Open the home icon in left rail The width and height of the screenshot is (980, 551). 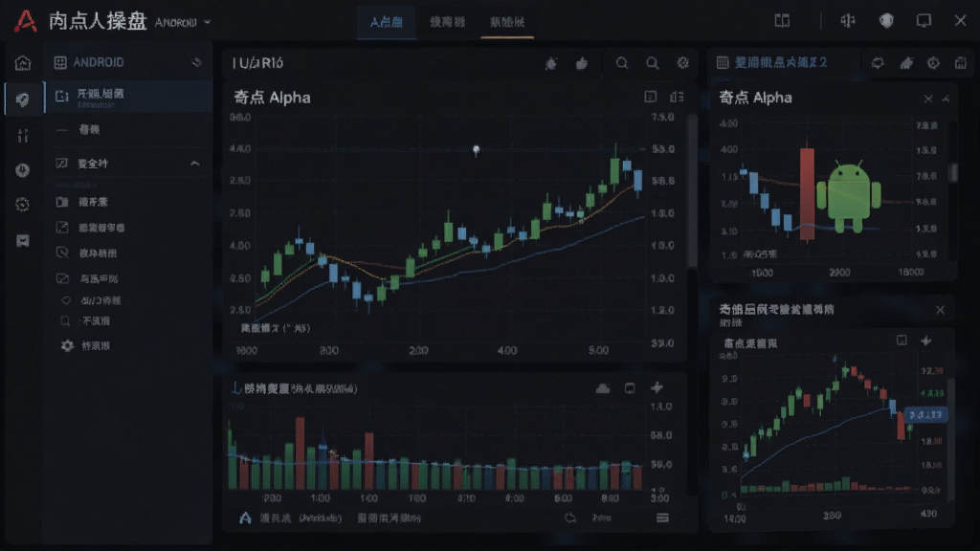tap(23, 62)
